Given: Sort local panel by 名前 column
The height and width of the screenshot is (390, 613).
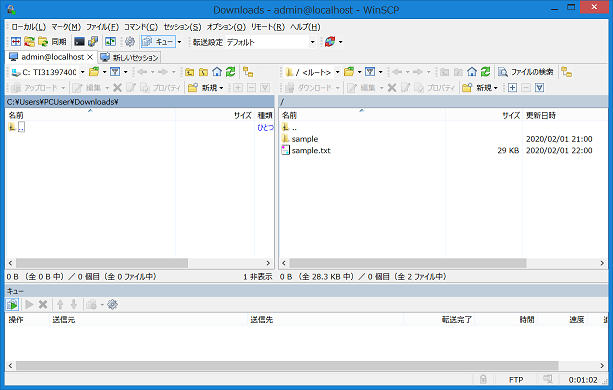Looking at the screenshot, I should tap(91, 115).
